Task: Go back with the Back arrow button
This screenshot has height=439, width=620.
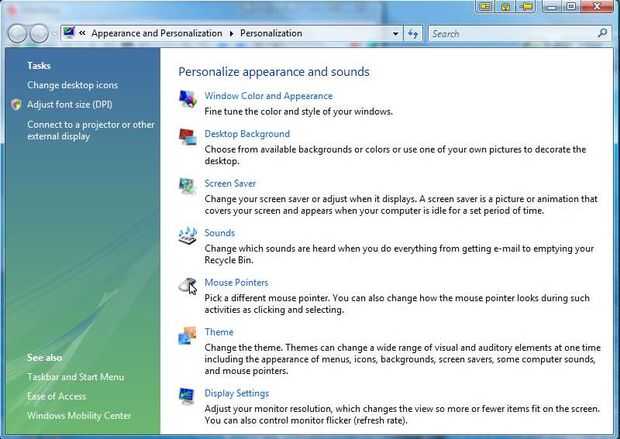Action: 17,34
